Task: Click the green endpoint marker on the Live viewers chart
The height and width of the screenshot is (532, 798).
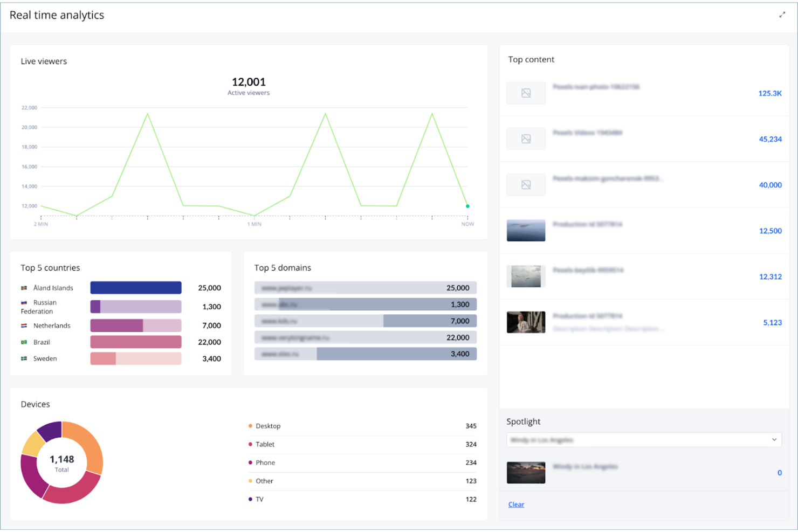Action: 467,205
